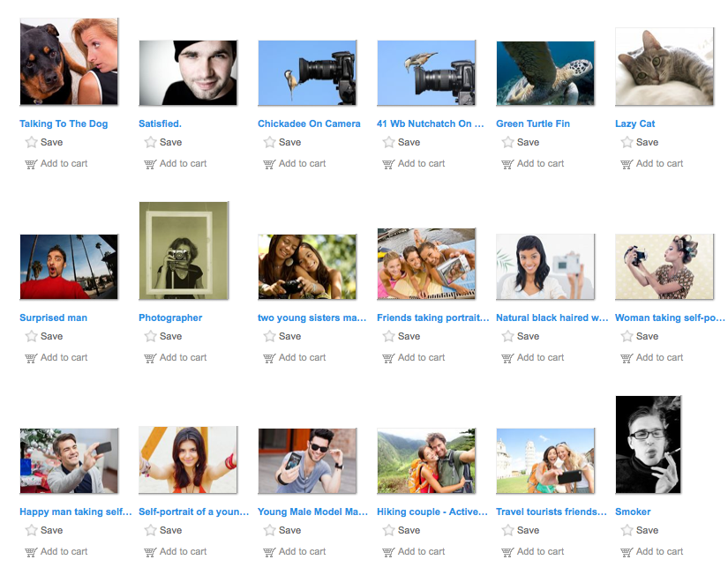
Task: Open the Smoker title link
Action: tap(633, 512)
